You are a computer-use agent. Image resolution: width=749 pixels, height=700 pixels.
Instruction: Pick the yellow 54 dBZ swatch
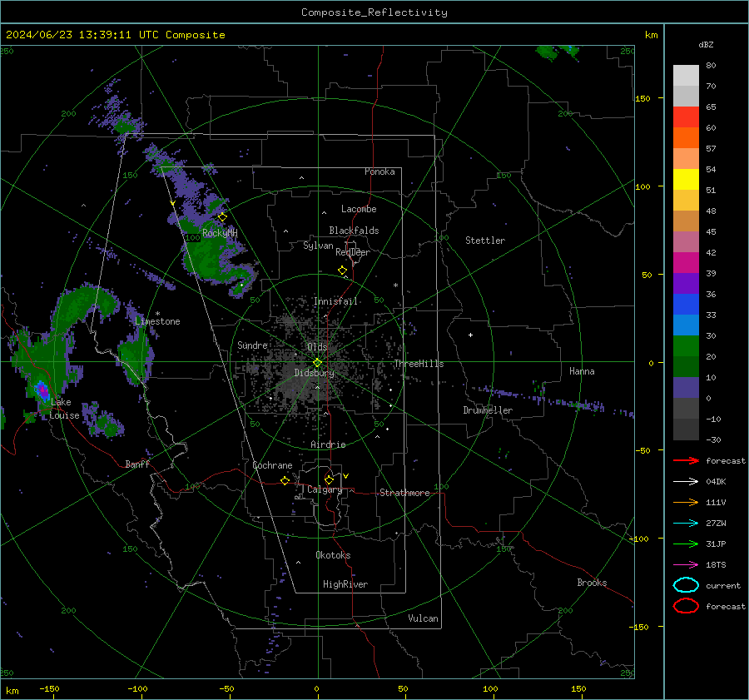(686, 179)
